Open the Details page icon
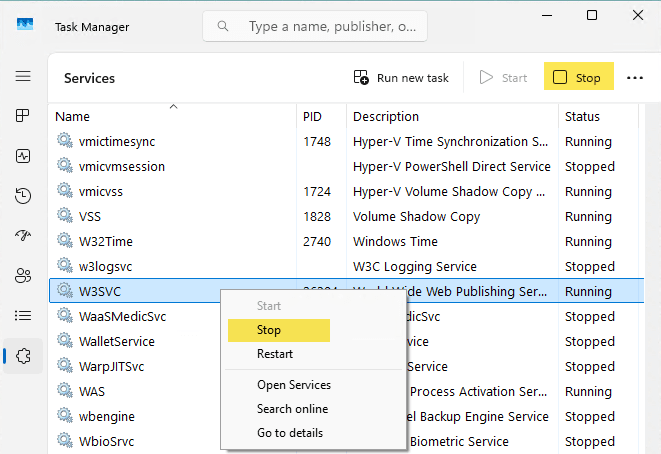The image size is (661, 454). click(23, 315)
